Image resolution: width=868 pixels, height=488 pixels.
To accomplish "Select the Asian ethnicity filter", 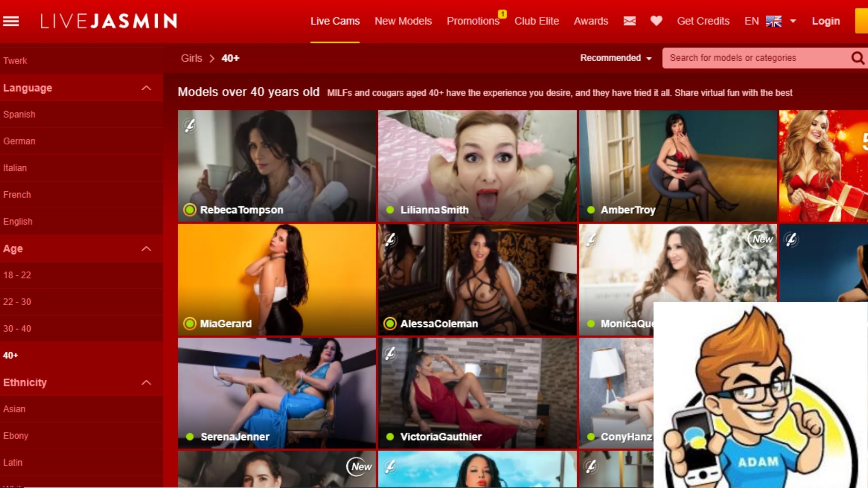I will point(81,409).
